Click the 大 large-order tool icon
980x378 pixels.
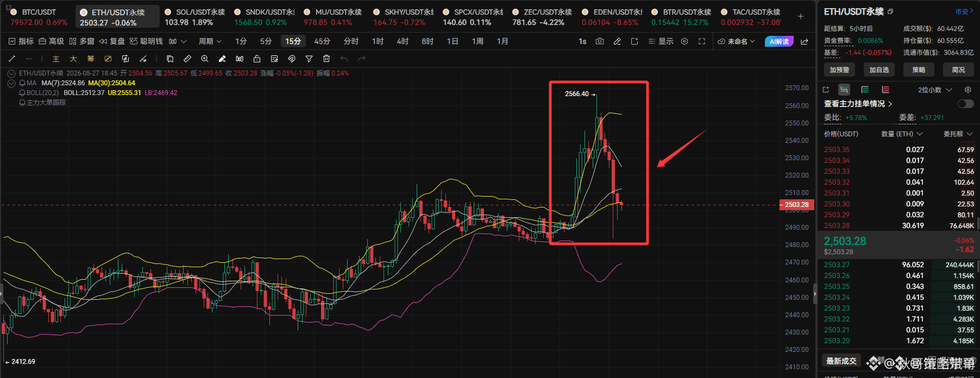(73, 59)
